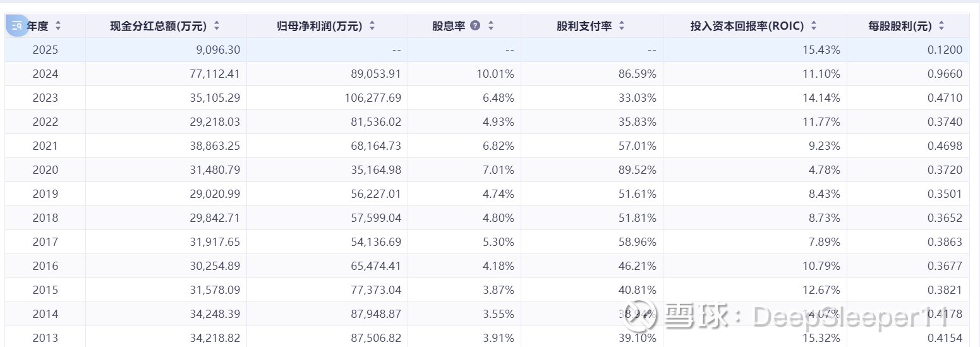
Task: Click sort arrows next to 股息率 header
Action: coord(491,26)
